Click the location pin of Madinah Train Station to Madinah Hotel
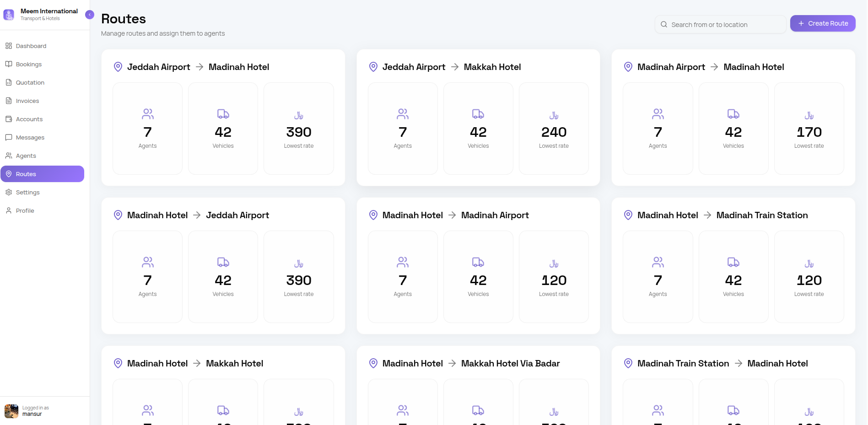The width and height of the screenshot is (868, 425). (628, 363)
